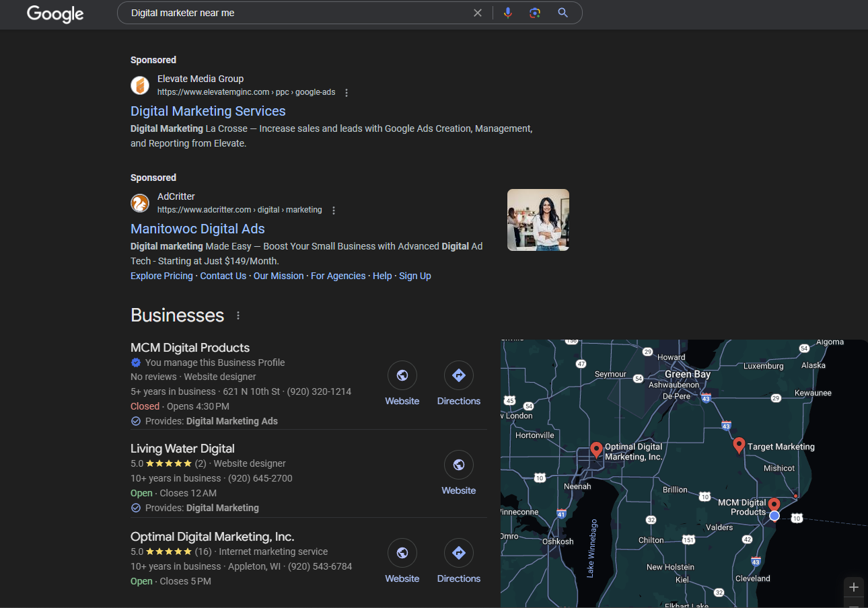The width and height of the screenshot is (868, 608).
Task: Click the adcritter.com URL text
Action: 240,210
